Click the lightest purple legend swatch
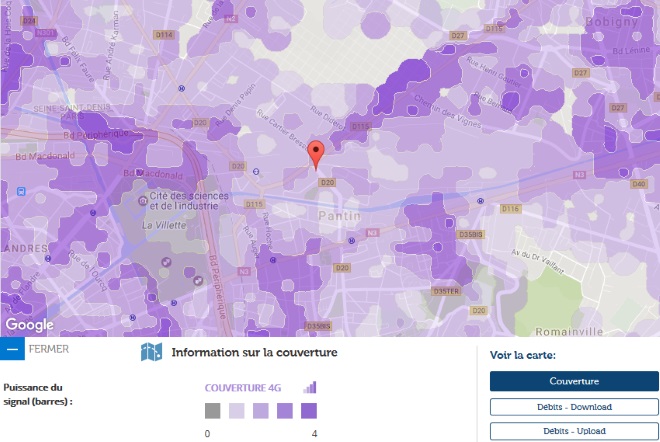This screenshot has width=660, height=442. (237, 410)
